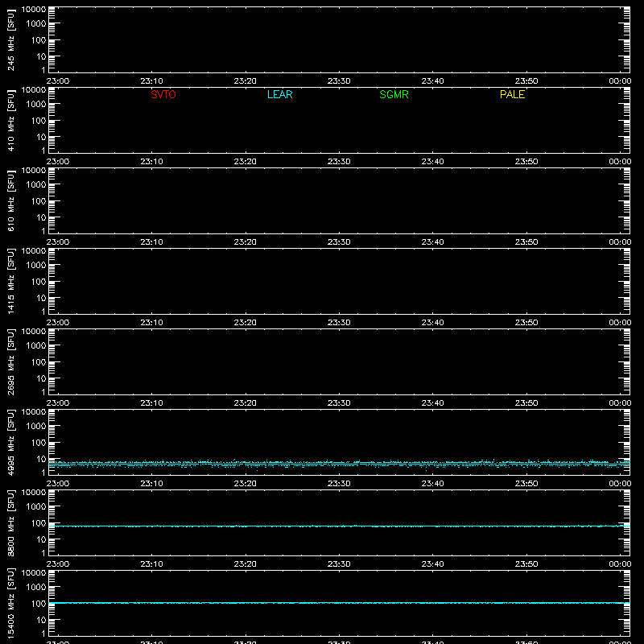Select the 610 MHz [SFU] axis title
This screenshot has height=644, width=644.
(10, 200)
